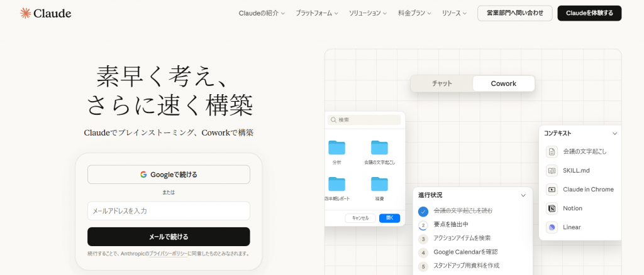644x275 pixels.
Task: Click the Googleで続ける button
Action: [x=169, y=175]
